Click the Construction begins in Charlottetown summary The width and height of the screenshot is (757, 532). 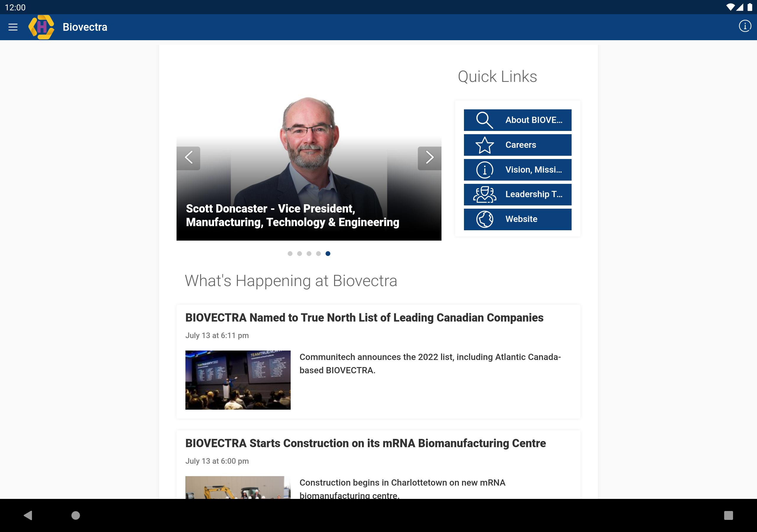pos(402,489)
